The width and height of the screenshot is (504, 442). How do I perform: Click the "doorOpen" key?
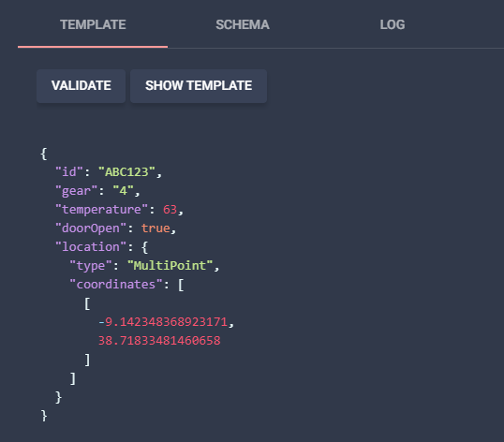pyautogui.click(x=91, y=228)
